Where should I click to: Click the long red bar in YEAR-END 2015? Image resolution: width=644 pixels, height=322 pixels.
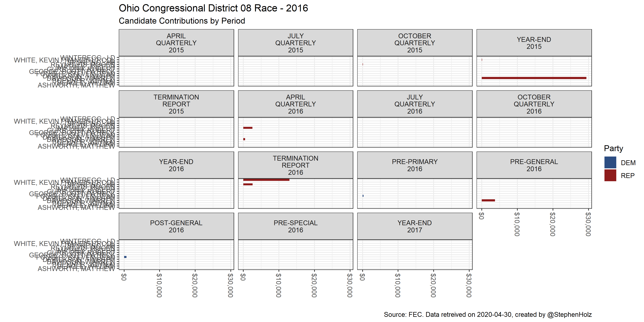click(534, 78)
